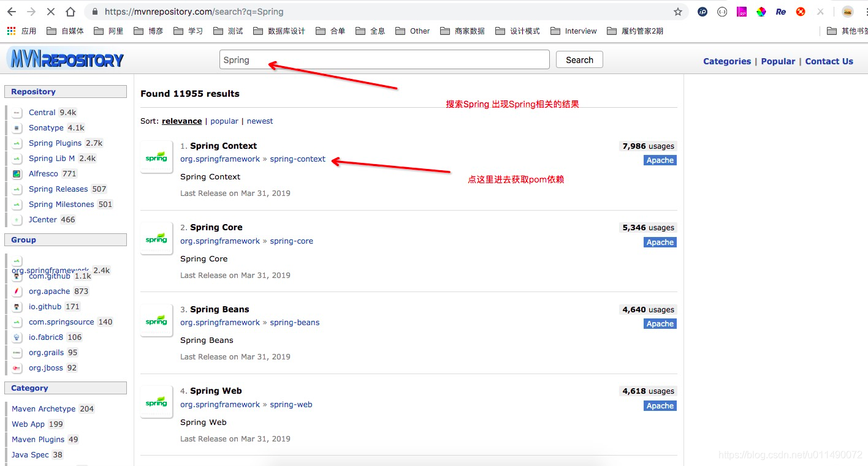Click in the Spring search input field

coord(384,59)
